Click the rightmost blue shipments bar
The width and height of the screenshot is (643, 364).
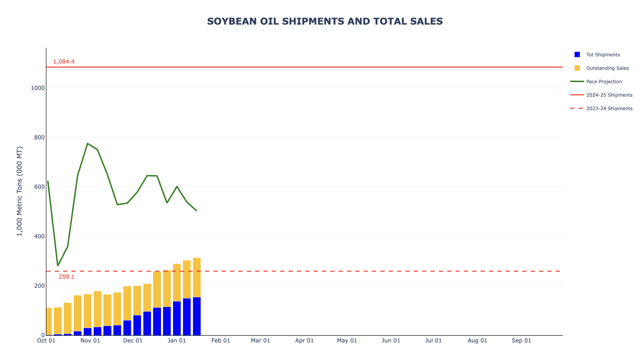[x=197, y=316]
